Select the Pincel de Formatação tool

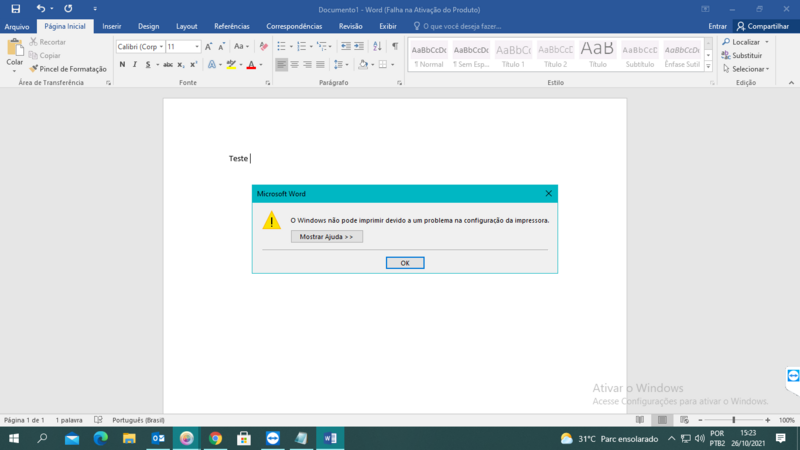(x=68, y=69)
